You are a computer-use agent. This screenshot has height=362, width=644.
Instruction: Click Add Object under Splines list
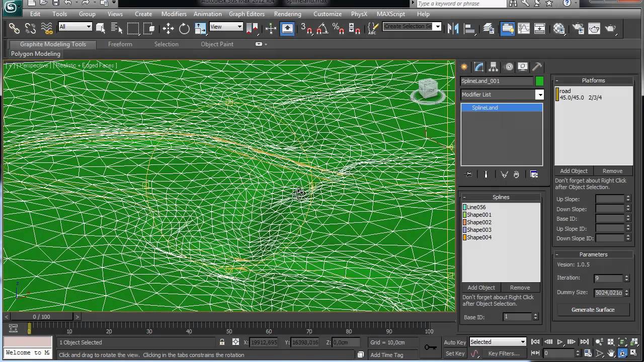click(481, 288)
